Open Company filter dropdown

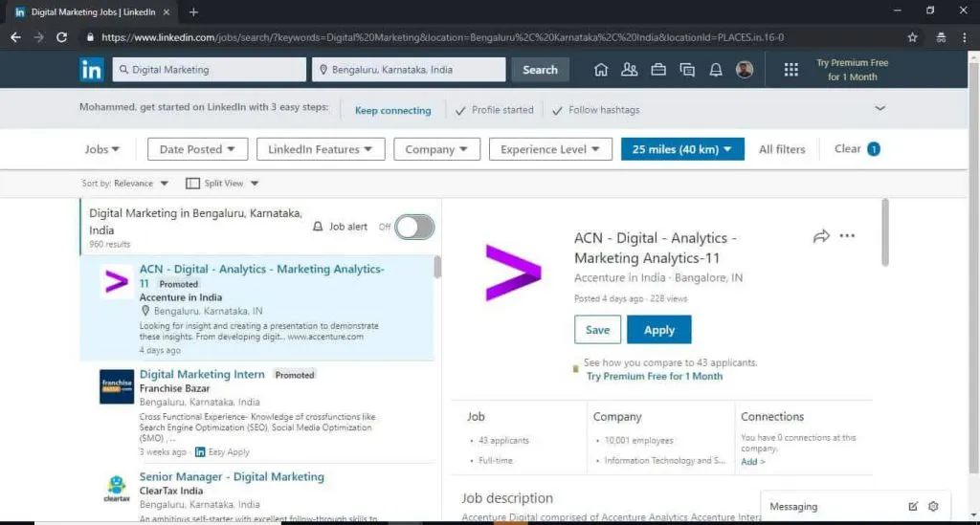tap(436, 149)
